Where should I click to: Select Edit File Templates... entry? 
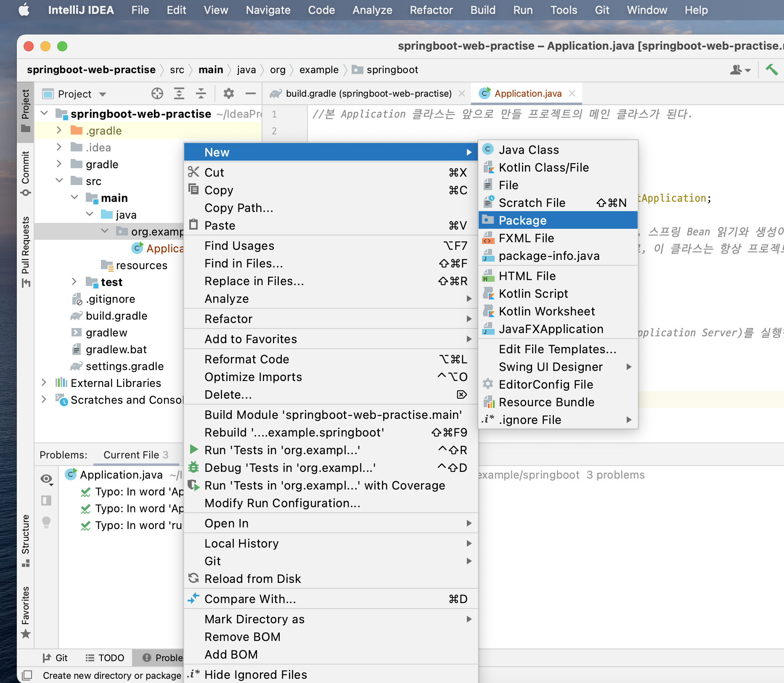[558, 349]
